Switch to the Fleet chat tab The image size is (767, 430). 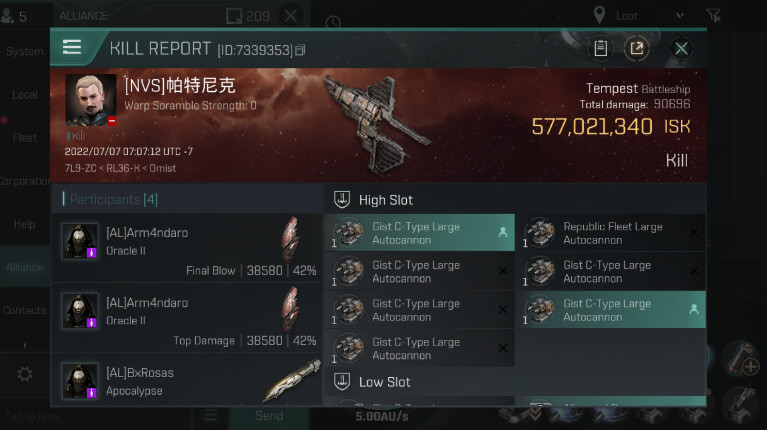24,138
